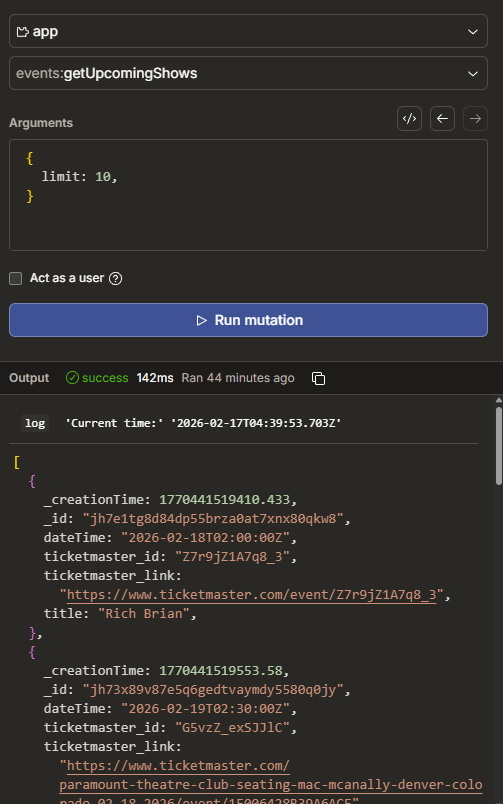Go to previous arguments with left arrow
Image resolution: width=503 pixels, height=804 pixels.
[x=442, y=119]
